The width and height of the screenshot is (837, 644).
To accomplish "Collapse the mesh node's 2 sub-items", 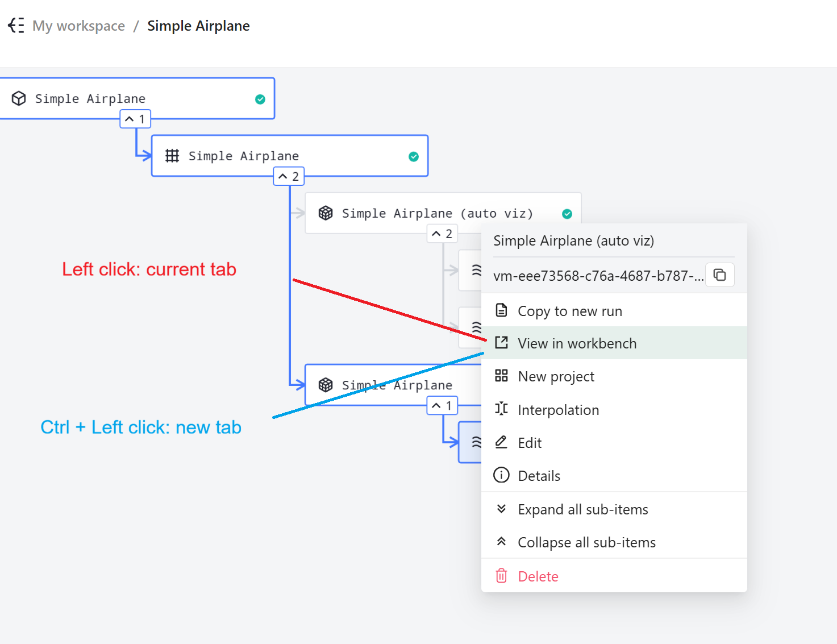I will (289, 177).
